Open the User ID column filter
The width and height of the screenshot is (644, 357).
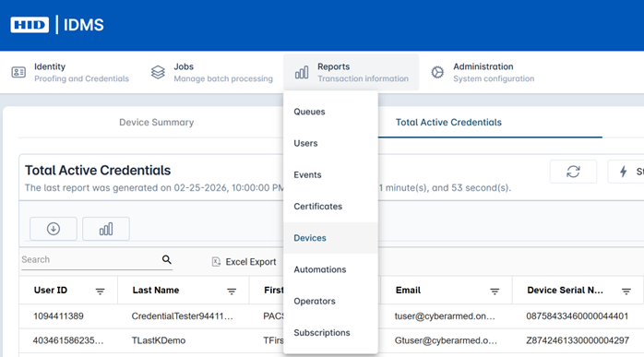tap(100, 292)
